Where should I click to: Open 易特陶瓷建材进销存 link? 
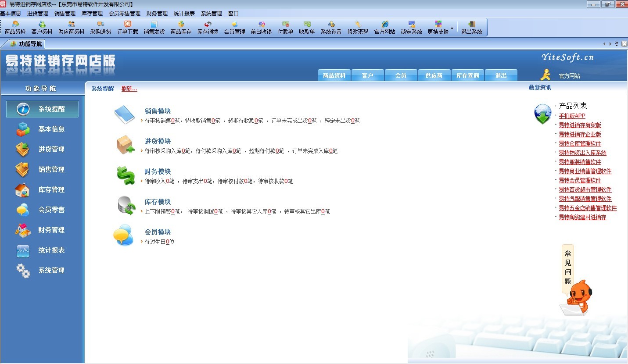coord(582,217)
